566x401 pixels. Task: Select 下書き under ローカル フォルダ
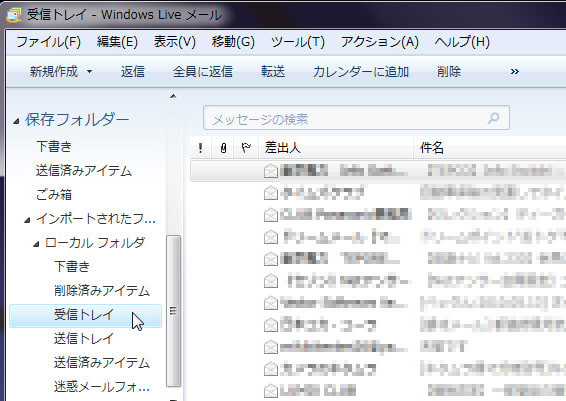[72, 266]
